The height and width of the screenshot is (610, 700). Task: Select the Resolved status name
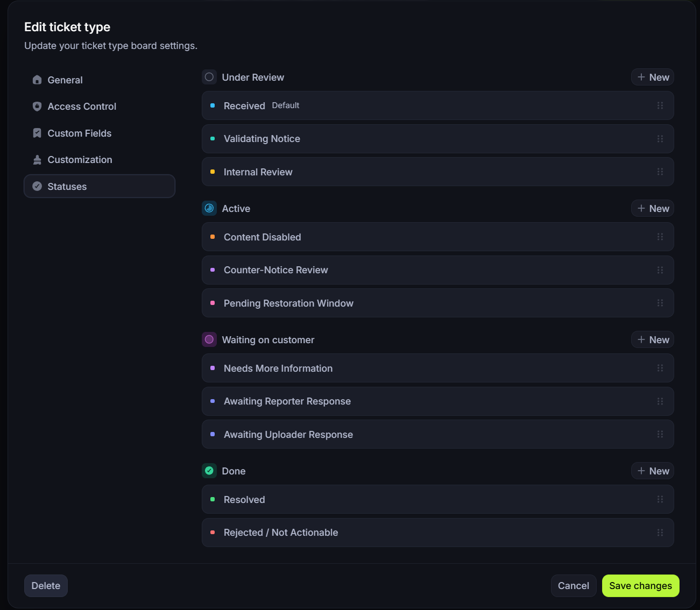point(244,500)
